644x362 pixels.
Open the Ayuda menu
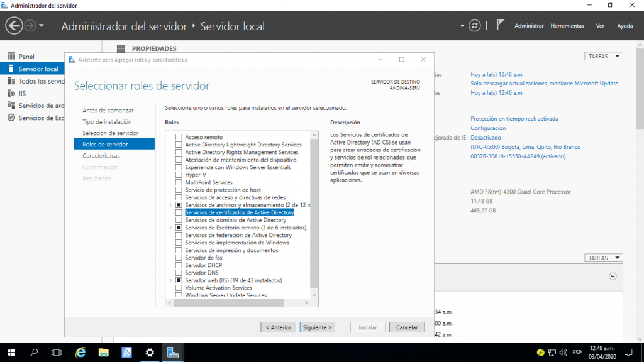pyautogui.click(x=625, y=26)
